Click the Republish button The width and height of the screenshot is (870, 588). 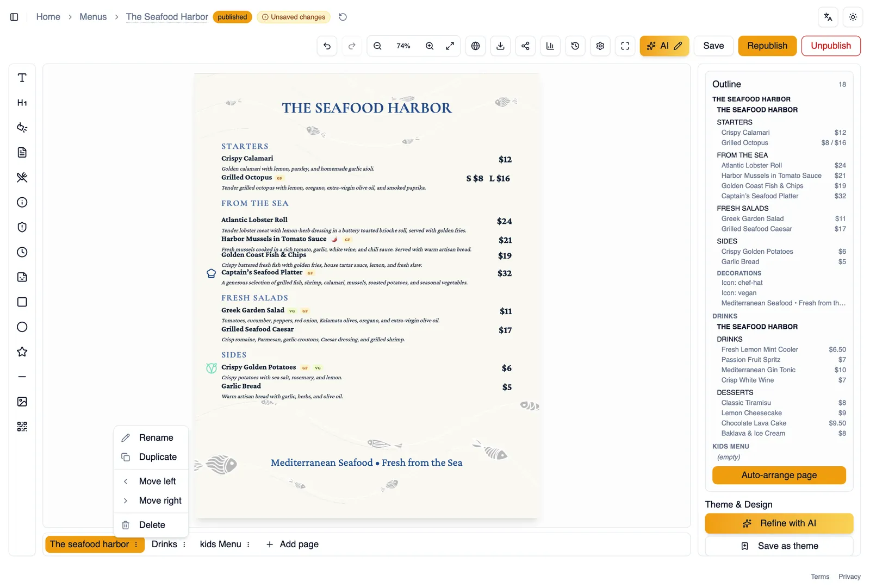tap(767, 46)
